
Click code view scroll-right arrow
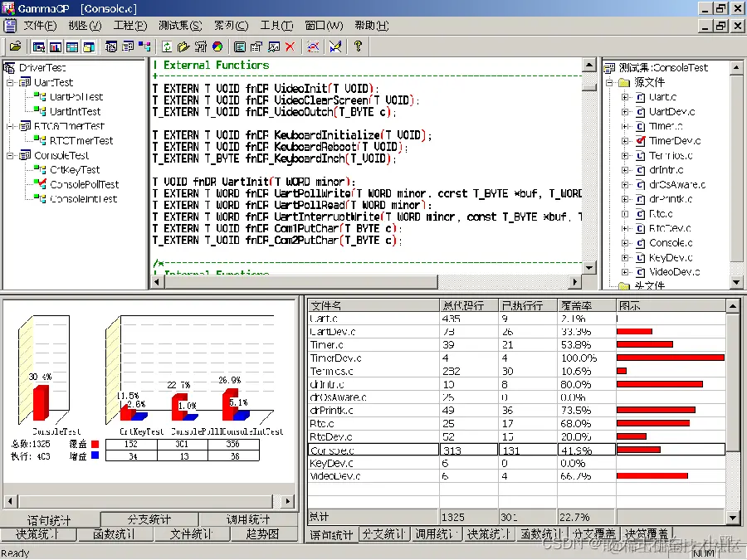[575, 282]
